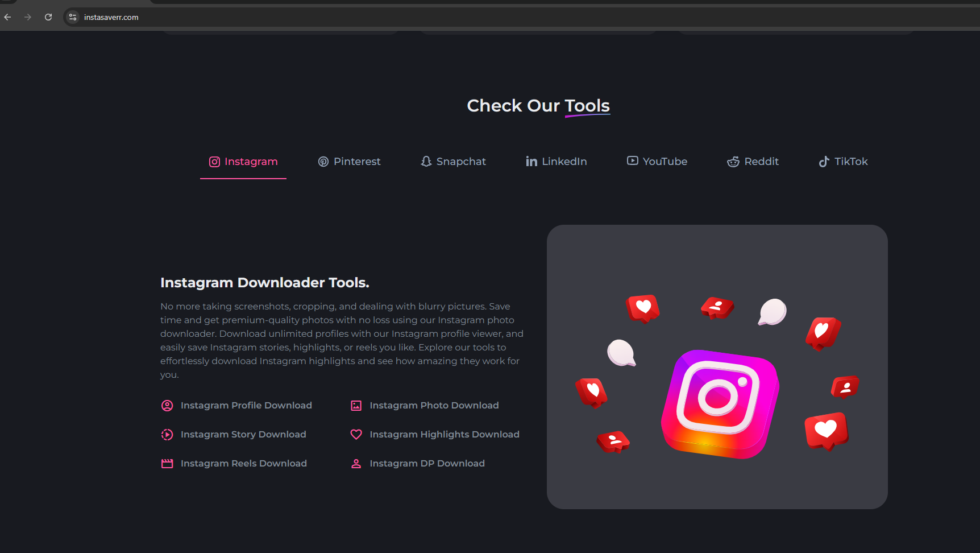Click the profile circle icon beside Profile Download

167,406
